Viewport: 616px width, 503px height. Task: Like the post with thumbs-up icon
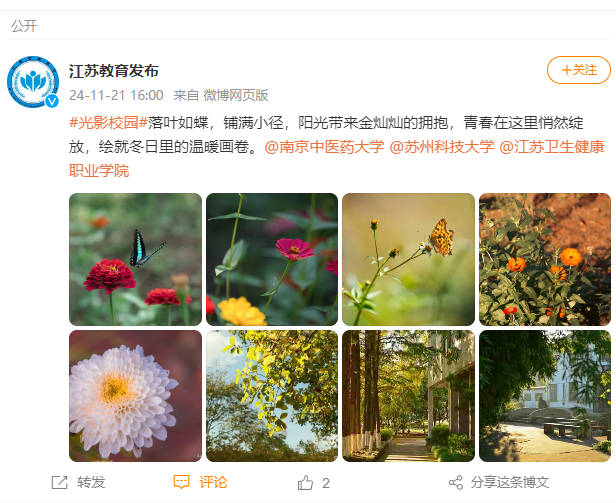click(305, 483)
